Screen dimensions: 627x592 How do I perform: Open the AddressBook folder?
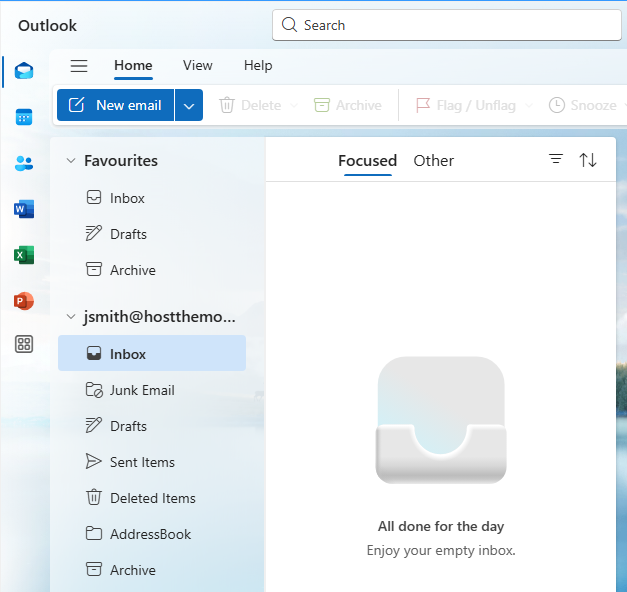click(x=152, y=534)
